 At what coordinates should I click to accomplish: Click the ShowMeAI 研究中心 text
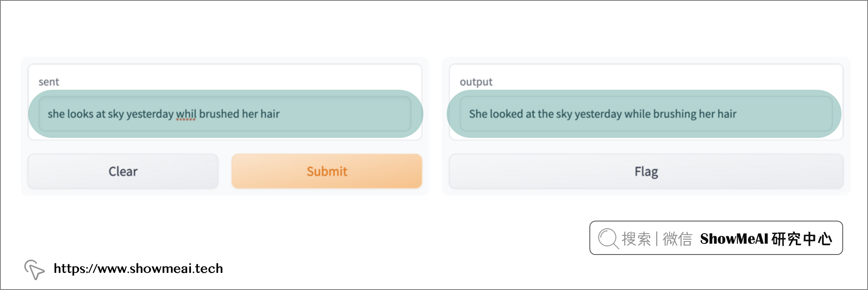[x=766, y=239]
